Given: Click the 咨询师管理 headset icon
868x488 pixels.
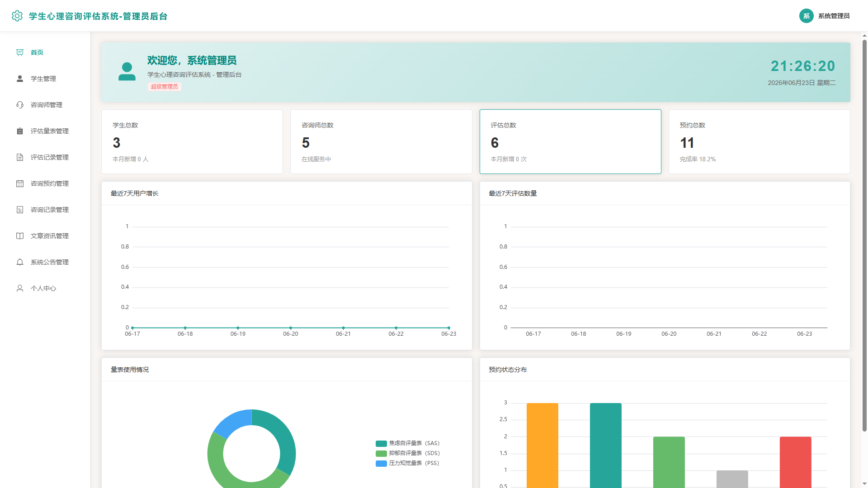Looking at the screenshot, I should tap(20, 105).
